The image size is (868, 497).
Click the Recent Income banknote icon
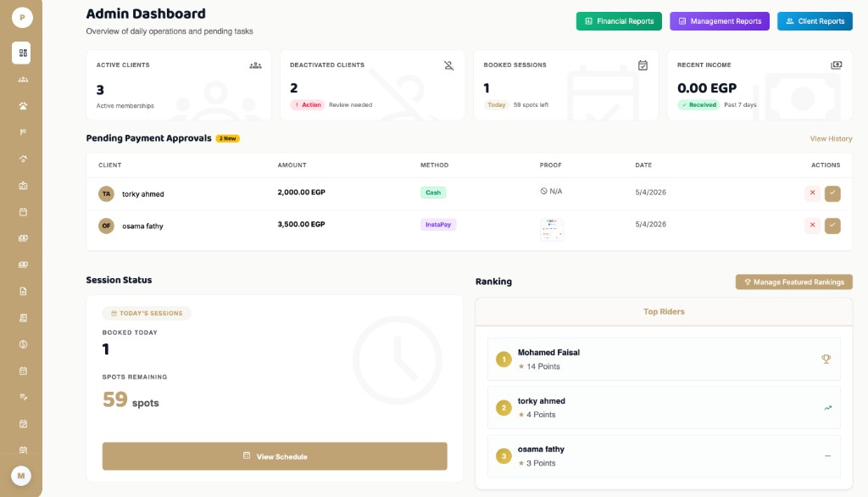click(837, 65)
